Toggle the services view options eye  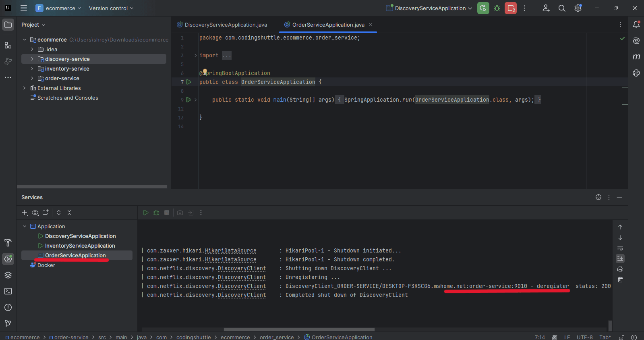(x=35, y=213)
